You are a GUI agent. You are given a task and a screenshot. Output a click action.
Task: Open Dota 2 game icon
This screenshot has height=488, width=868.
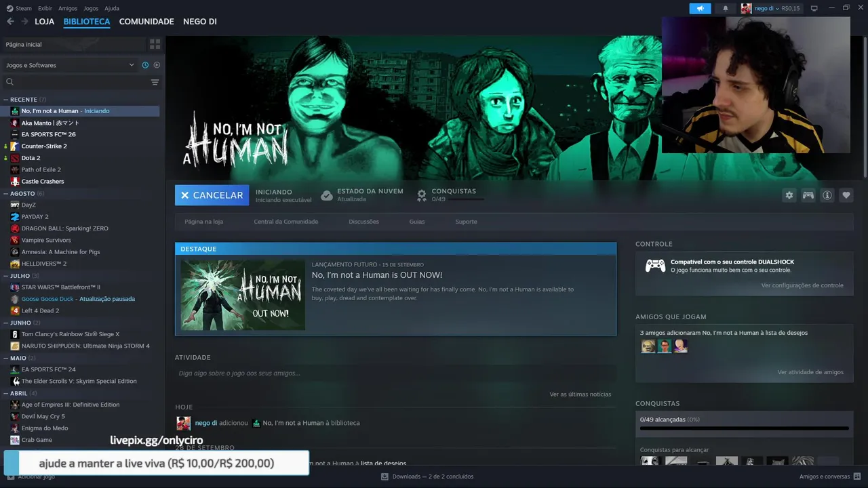[x=15, y=158]
